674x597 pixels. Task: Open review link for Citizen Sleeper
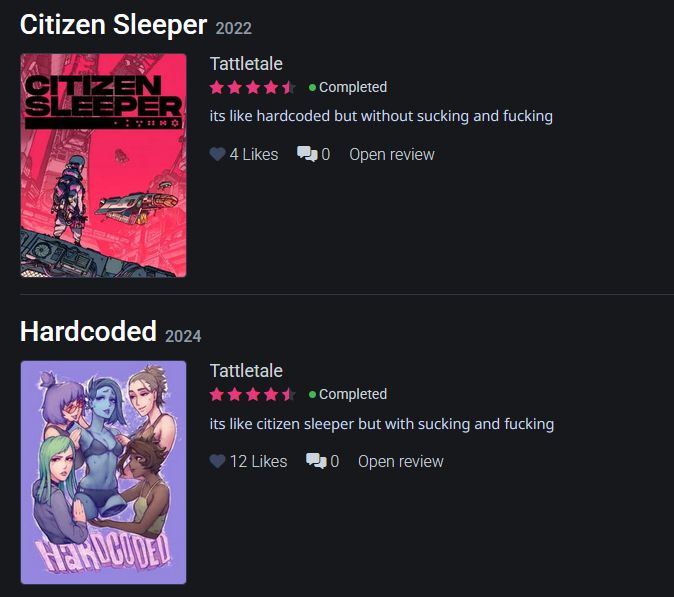(x=392, y=154)
